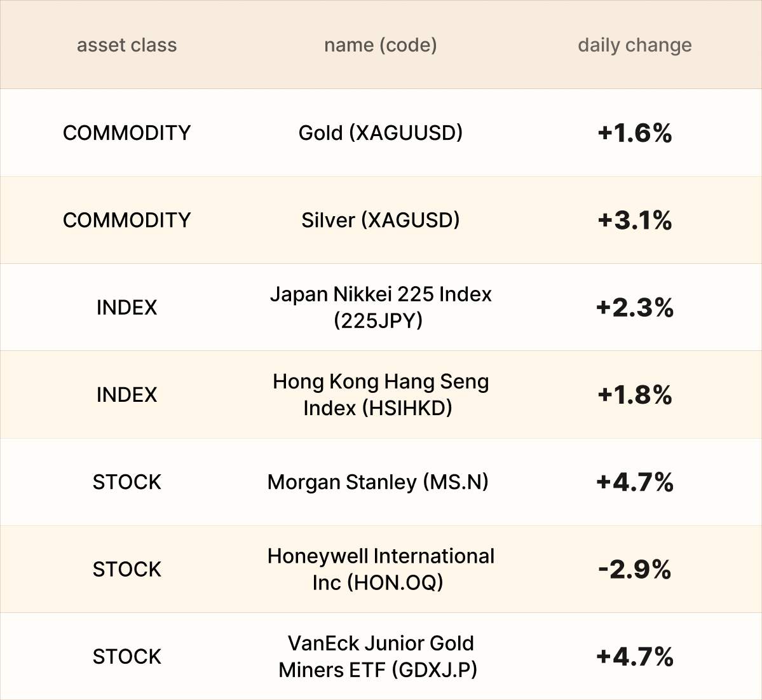Click INDEX label in the Nikkei row
The height and width of the screenshot is (700, 762).
tap(126, 308)
